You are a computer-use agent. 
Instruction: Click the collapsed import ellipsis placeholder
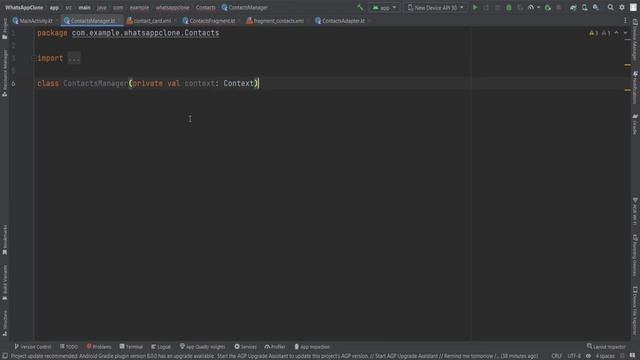pyautogui.click(x=74, y=58)
